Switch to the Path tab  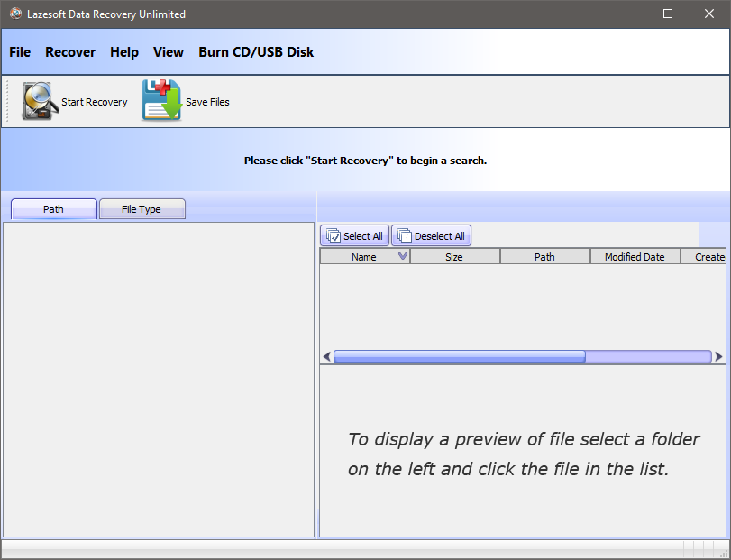[x=54, y=209]
